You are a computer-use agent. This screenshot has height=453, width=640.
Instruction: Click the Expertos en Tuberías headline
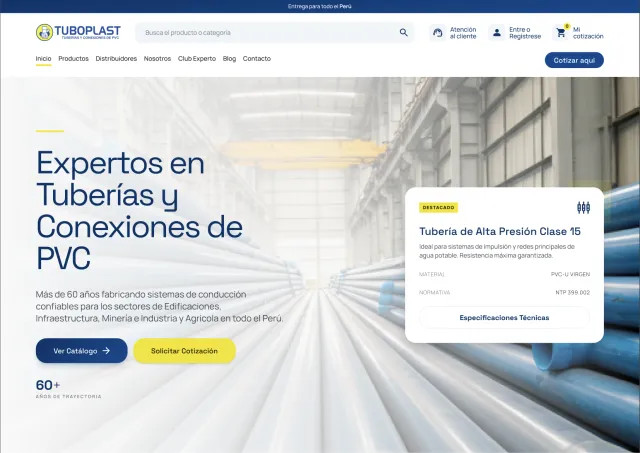point(140,210)
